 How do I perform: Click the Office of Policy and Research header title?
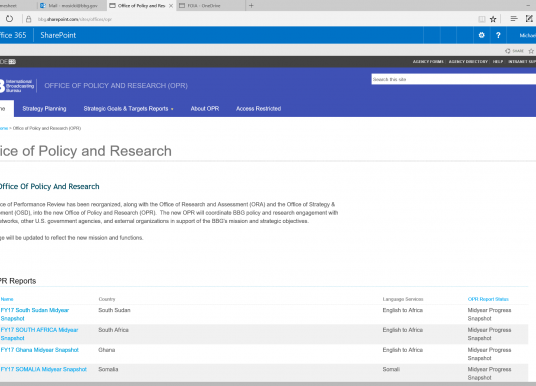pyautogui.click(x=116, y=85)
